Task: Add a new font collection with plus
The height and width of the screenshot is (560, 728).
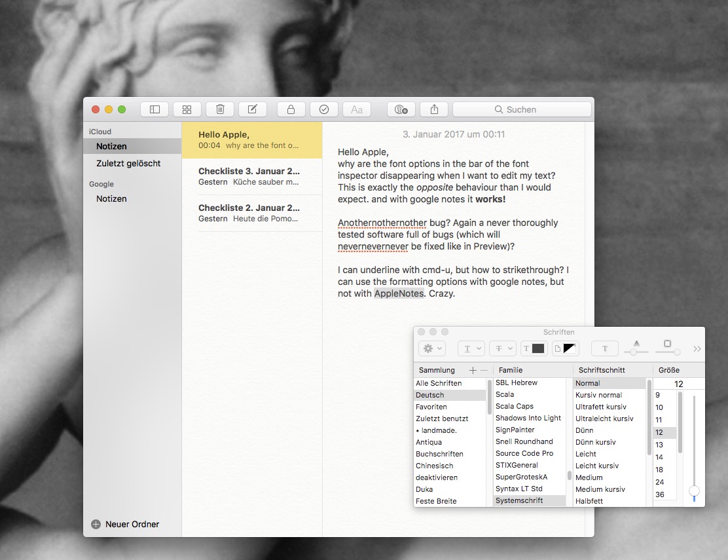Action: click(473, 370)
